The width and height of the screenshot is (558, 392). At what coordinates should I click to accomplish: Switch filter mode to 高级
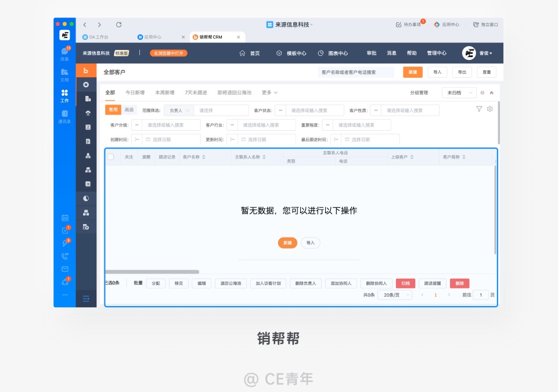[x=129, y=110]
